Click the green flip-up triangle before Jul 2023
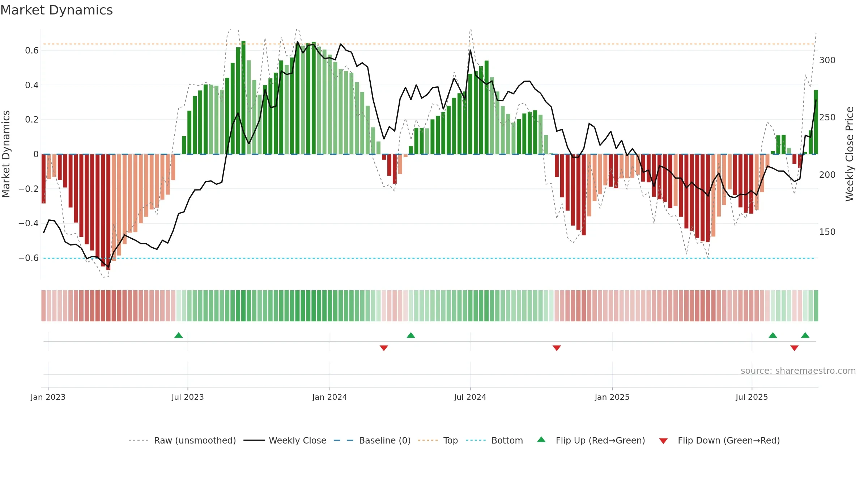Screen dimensions: 868x488 pyautogui.click(x=179, y=335)
